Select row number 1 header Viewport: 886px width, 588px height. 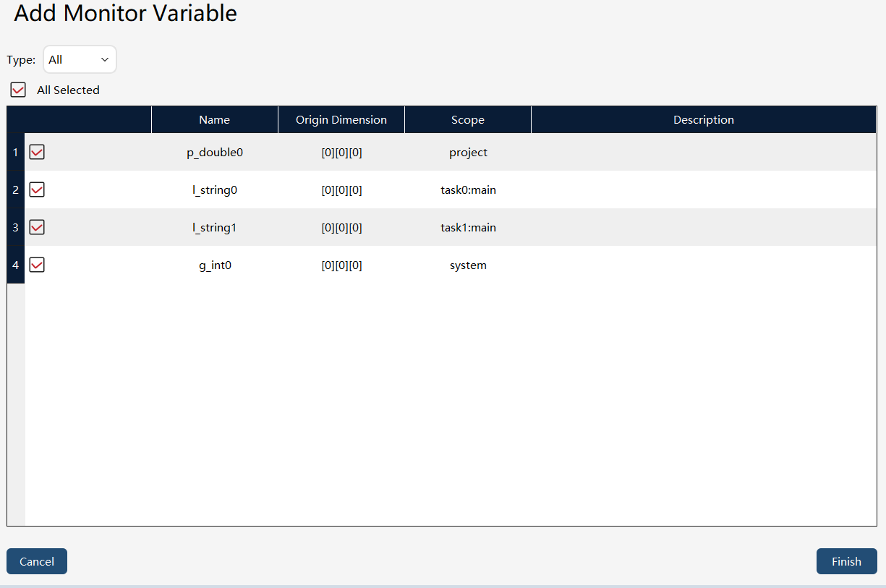[16, 152]
